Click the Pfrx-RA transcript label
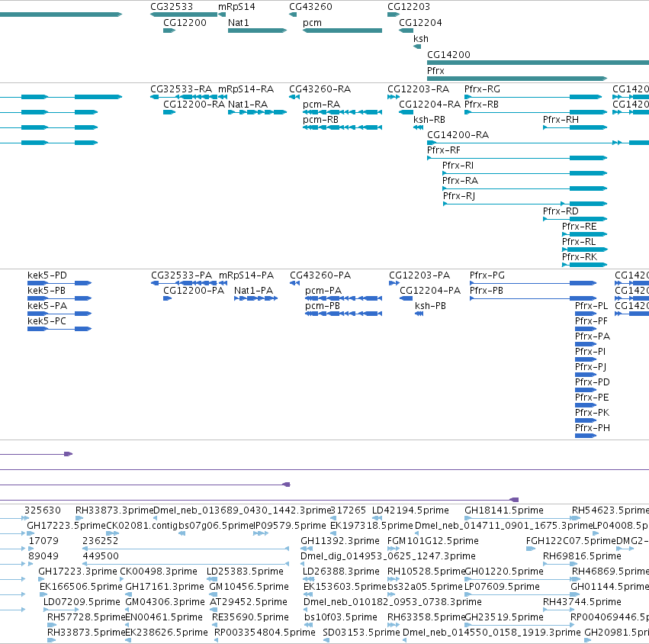The width and height of the screenshot is (649, 644). pos(460,181)
